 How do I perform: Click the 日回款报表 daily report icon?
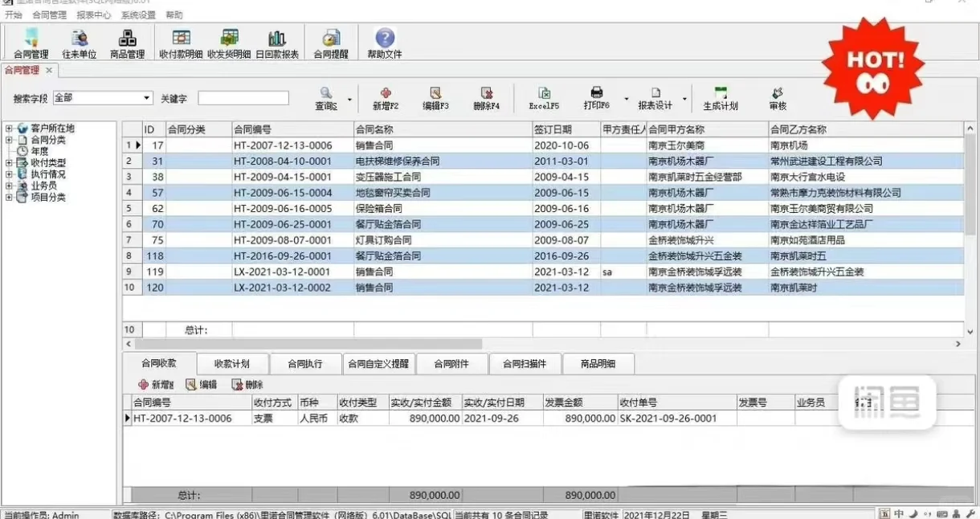point(277,43)
